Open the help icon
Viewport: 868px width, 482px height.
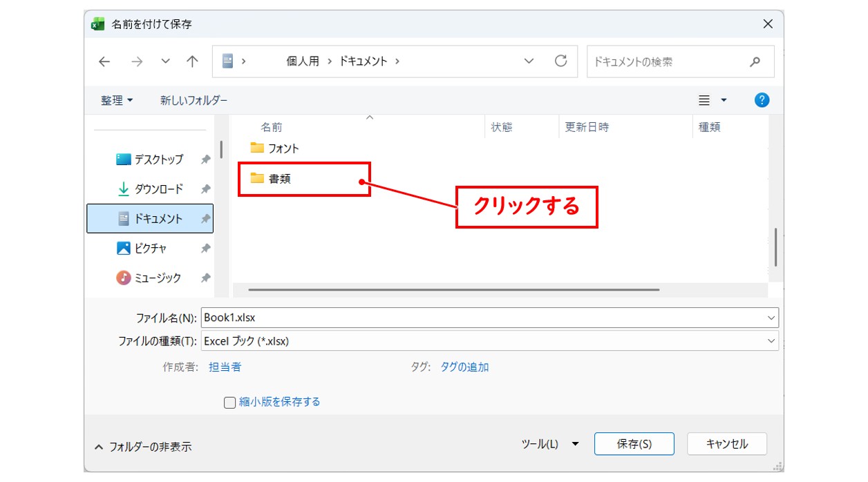tap(761, 99)
